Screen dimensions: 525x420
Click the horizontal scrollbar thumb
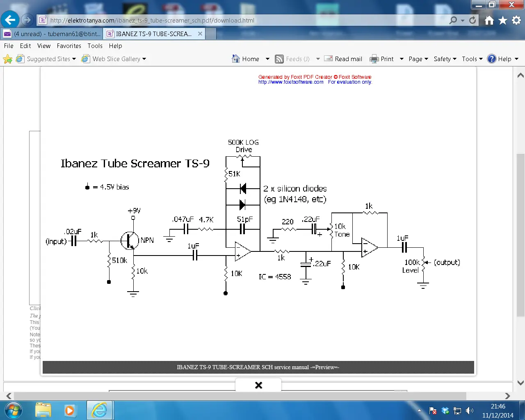pos(240,396)
